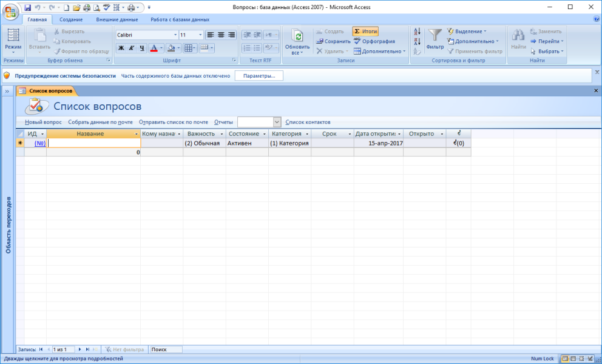602x364 pixels.
Task: Open Выбрать select menu
Action: point(547,51)
